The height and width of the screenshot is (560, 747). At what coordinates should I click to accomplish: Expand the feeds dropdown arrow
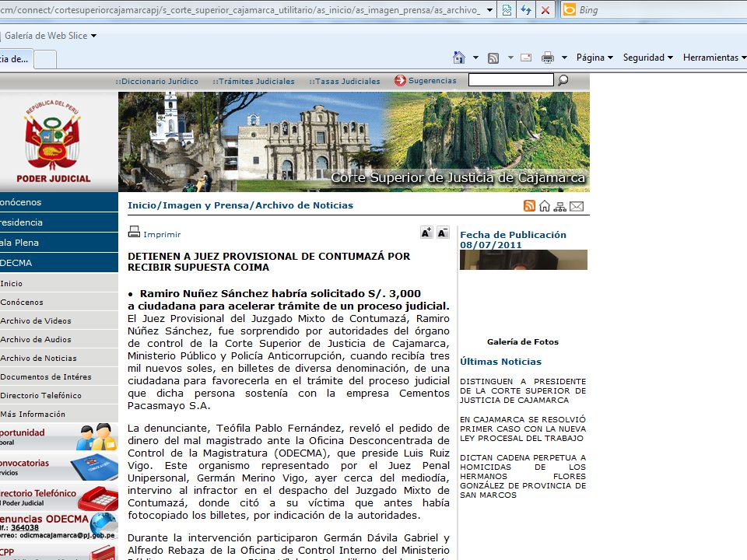pos(510,58)
